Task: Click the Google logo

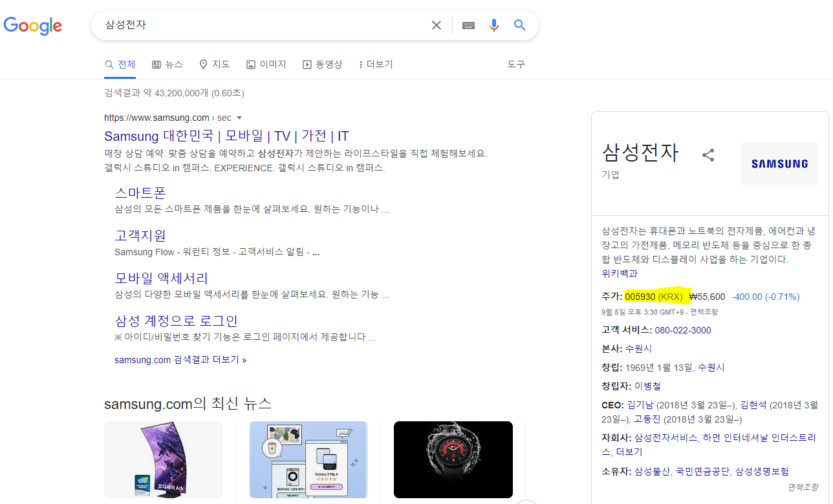Action: click(x=33, y=25)
